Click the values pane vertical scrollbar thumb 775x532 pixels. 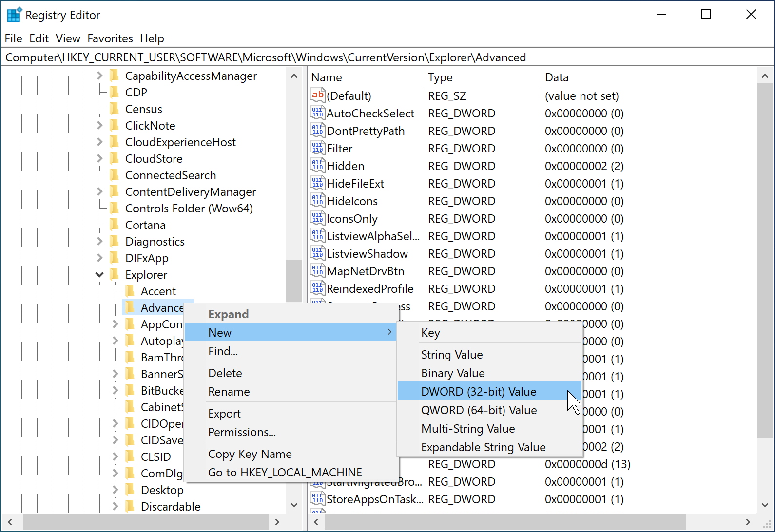(764, 261)
